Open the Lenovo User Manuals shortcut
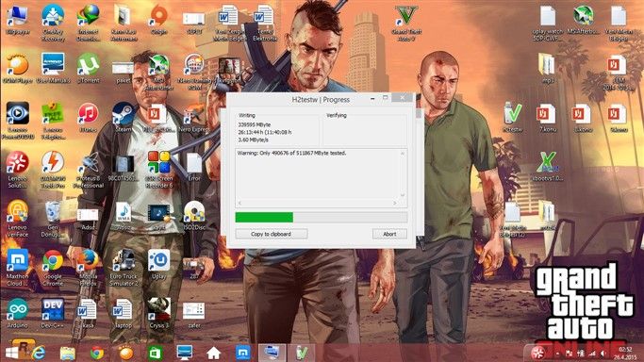 click(x=53, y=69)
